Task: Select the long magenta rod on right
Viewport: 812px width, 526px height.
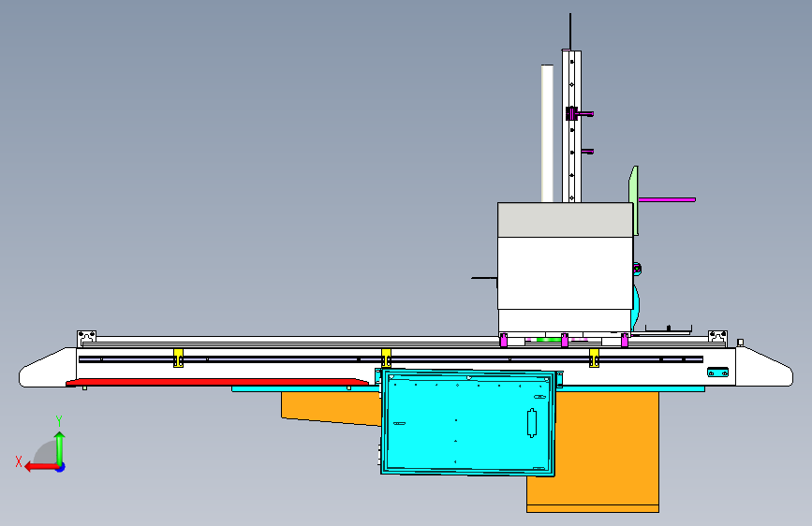Action: (667, 199)
